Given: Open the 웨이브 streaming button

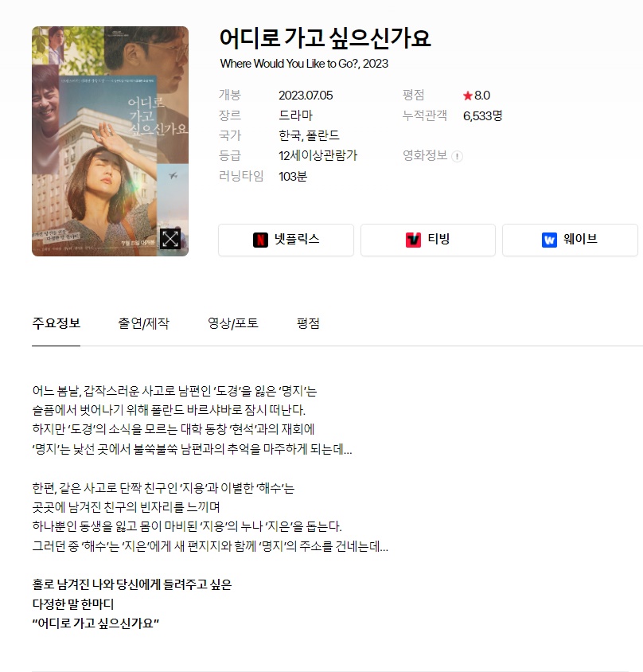Looking at the screenshot, I should click(570, 240).
